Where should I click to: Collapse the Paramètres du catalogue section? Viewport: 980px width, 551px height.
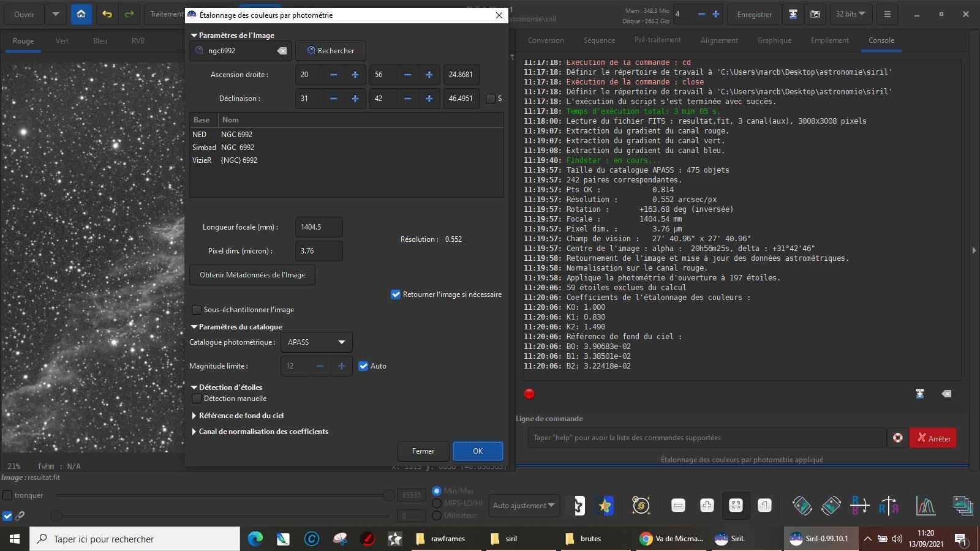pyautogui.click(x=194, y=327)
